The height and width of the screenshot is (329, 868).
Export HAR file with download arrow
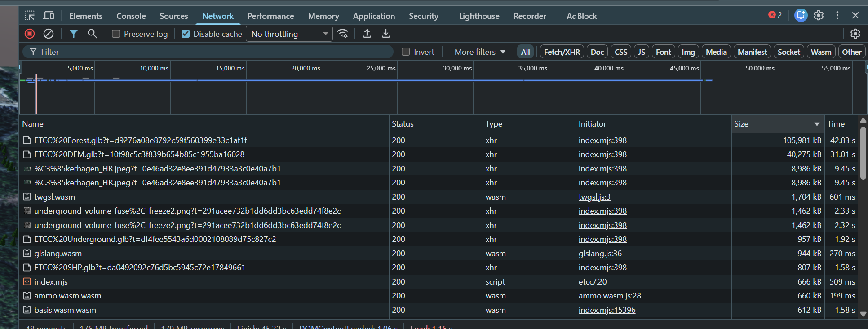[386, 34]
